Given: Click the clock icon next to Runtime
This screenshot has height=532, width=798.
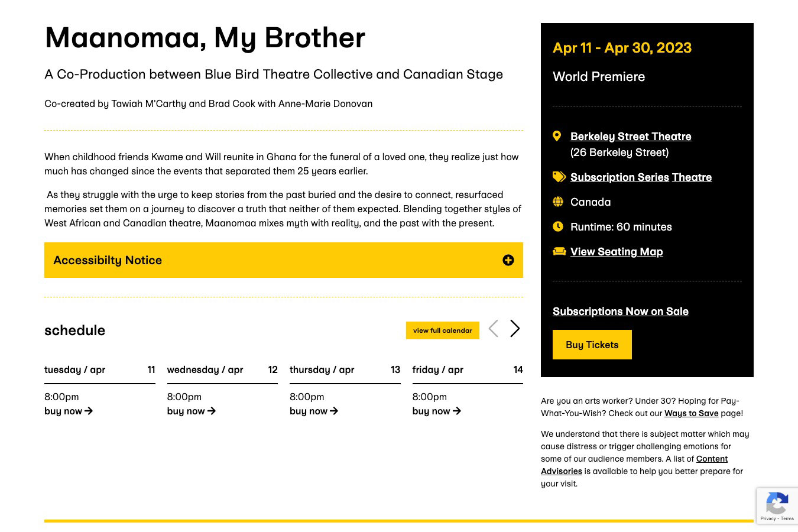Looking at the screenshot, I should point(558,226).
